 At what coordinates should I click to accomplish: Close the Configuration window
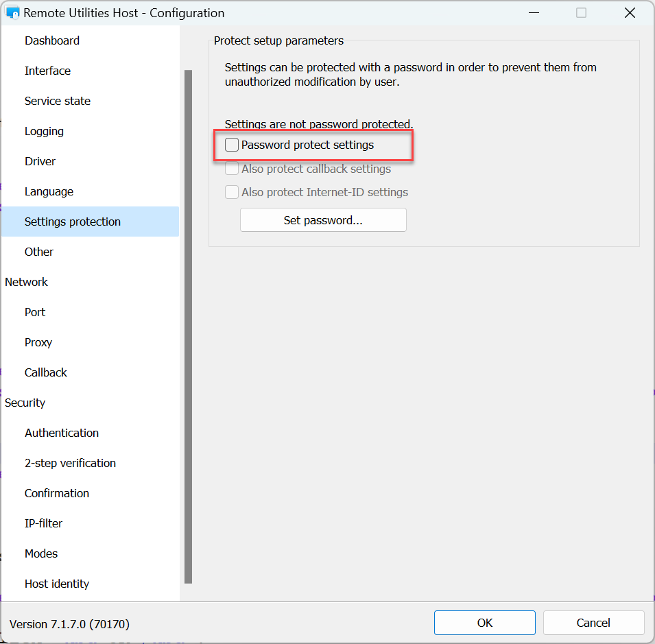[x=630, y=13]
